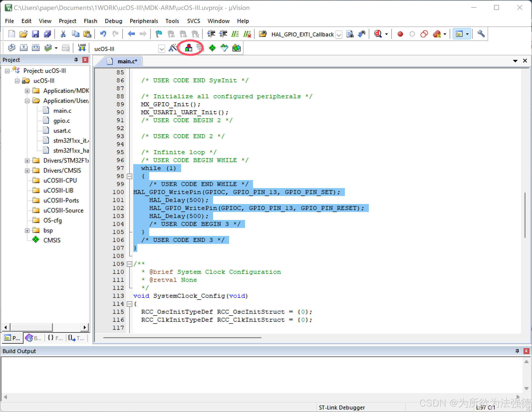Toggle a bookmark on the current line
532x412 pixels.
point(159,34)
